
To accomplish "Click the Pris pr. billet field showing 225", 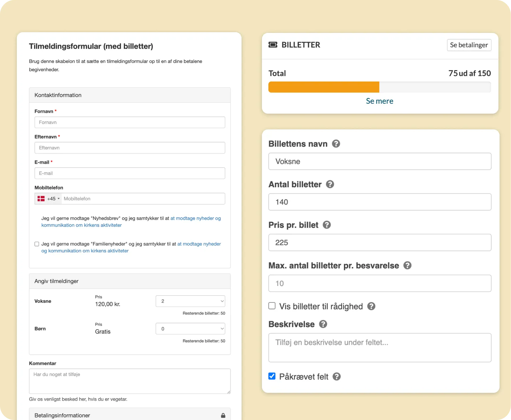I will (x=380, y=243).
